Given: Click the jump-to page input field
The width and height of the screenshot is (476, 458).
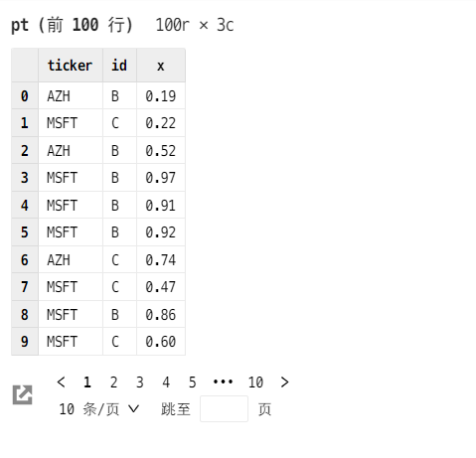Looking at the screenshot, I should tap(224, 409).
